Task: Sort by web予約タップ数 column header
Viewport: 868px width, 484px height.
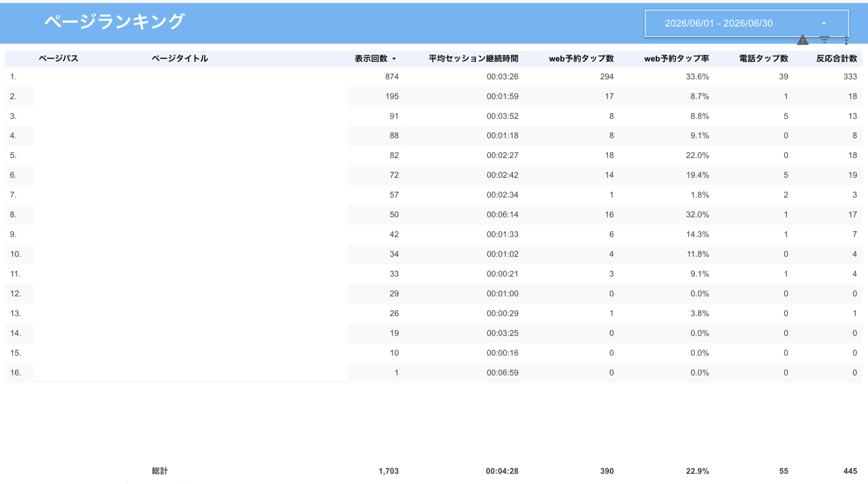Action: [x=581, y=59]
